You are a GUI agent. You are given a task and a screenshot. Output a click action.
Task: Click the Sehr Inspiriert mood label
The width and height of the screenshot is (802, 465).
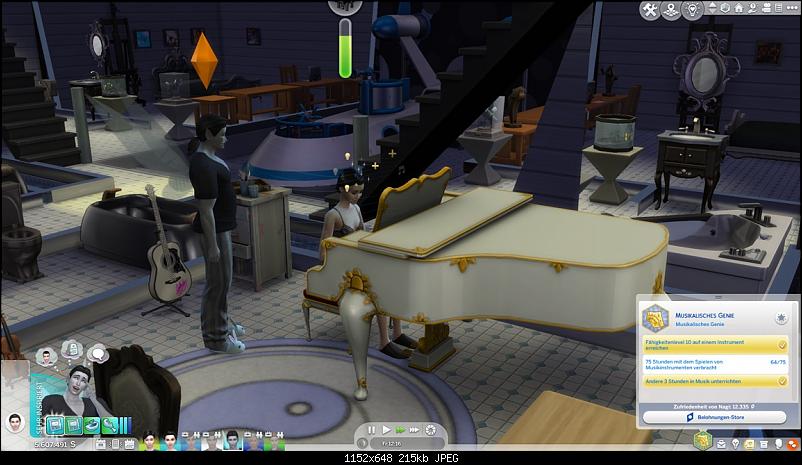(x=37, y=408)
